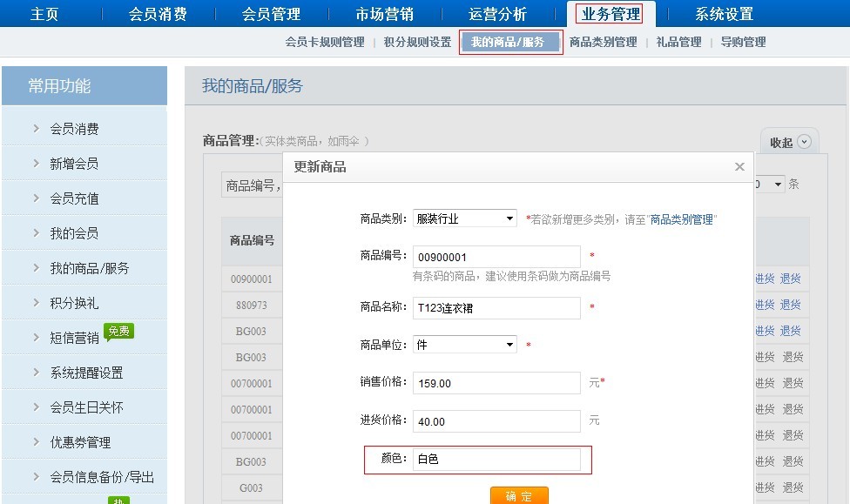
Task: Collapse the panel using 收起 button
Action: coord(790,142)
